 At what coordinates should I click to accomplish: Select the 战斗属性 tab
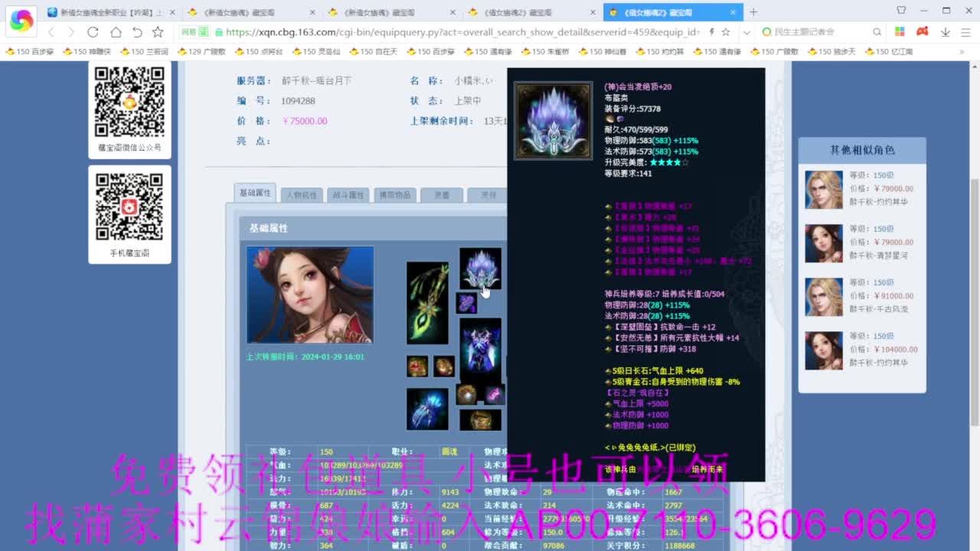pyautogui.click(x=348, y=195)
